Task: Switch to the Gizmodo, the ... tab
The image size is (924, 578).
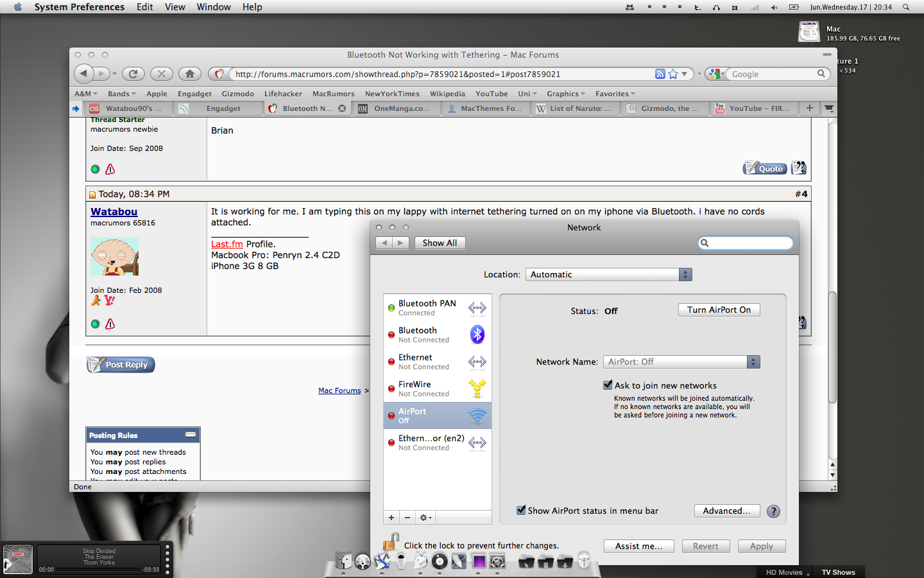Action: point(665,109)
